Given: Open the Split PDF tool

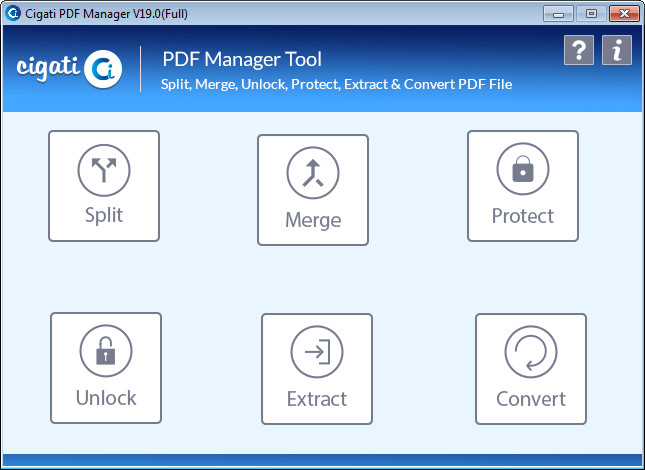Looking at the screenshot, I should coord(104,186).
